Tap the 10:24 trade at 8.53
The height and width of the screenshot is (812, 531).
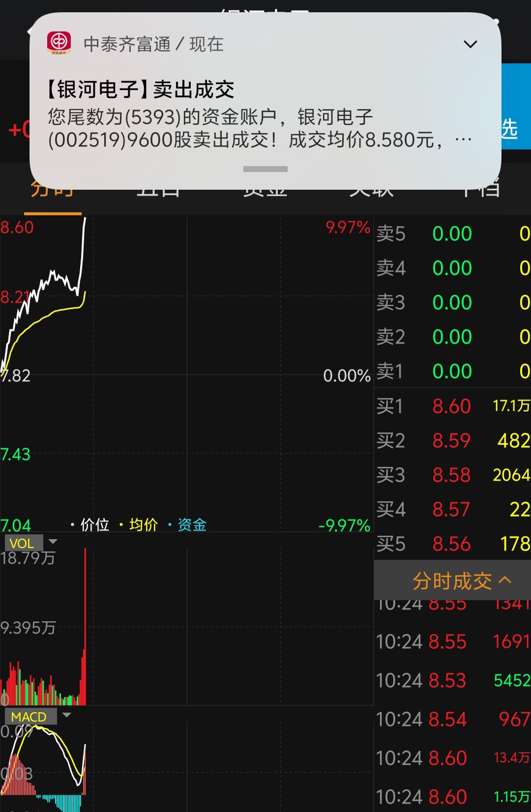pyautogui.click(x=453, y=680)
